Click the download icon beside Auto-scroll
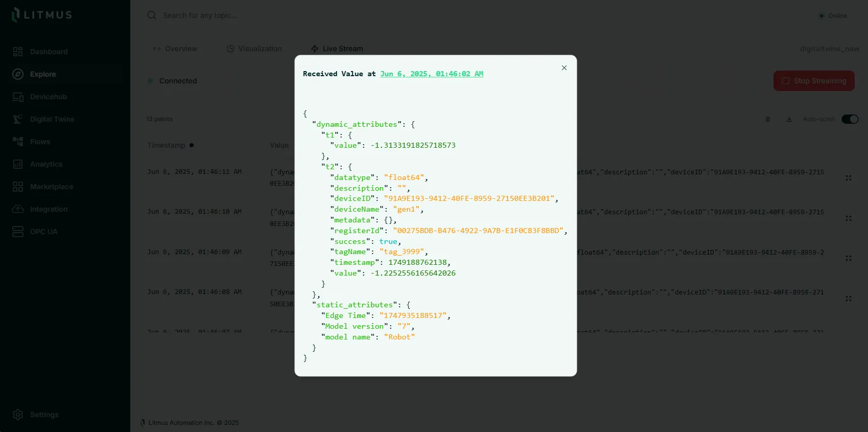The image size is (868, 432). [789, 119]
